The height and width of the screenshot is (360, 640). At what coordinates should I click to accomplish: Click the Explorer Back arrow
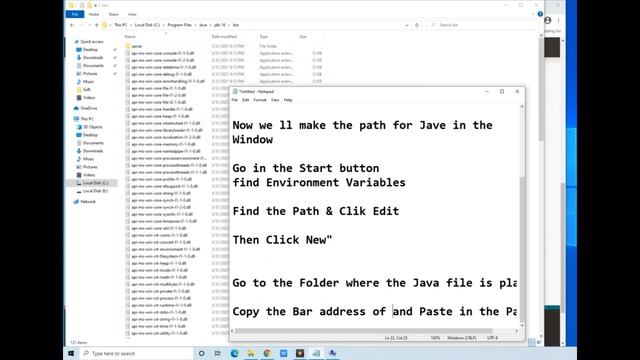tap(72, 25)
